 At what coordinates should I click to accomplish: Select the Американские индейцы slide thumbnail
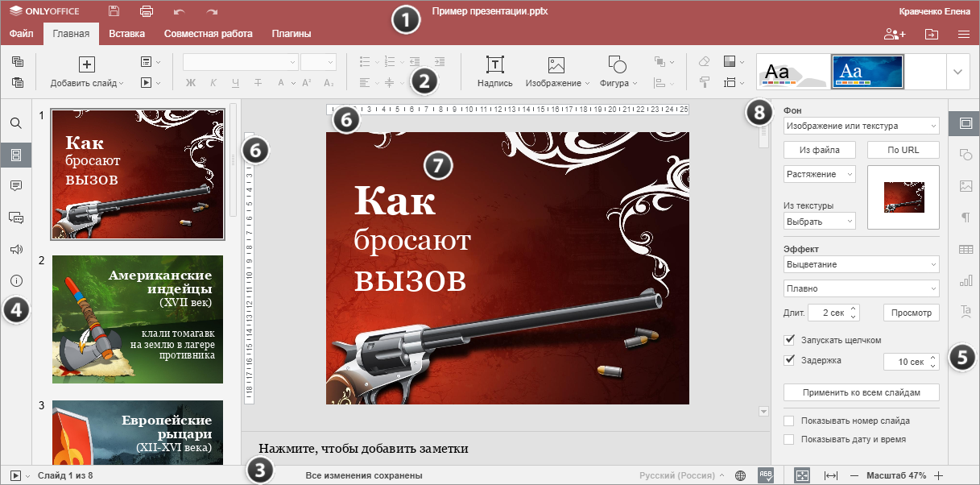point(138,318)
